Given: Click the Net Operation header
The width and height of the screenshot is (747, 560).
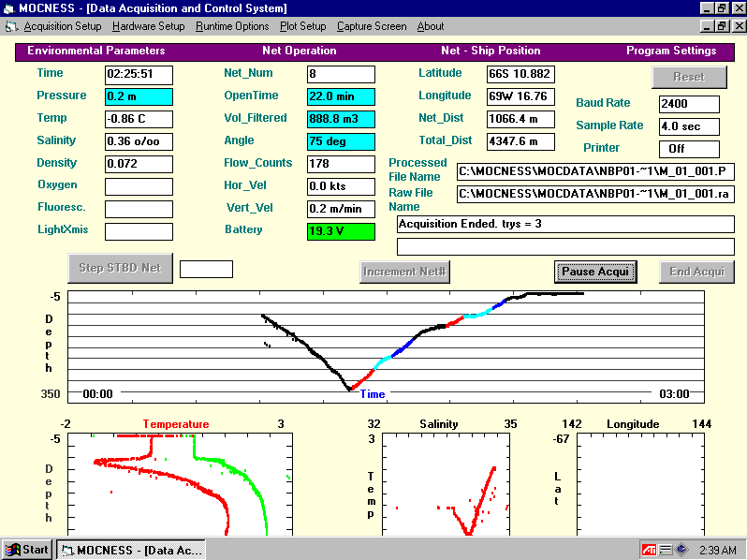Looking at the screenshot, I should 300,51.
